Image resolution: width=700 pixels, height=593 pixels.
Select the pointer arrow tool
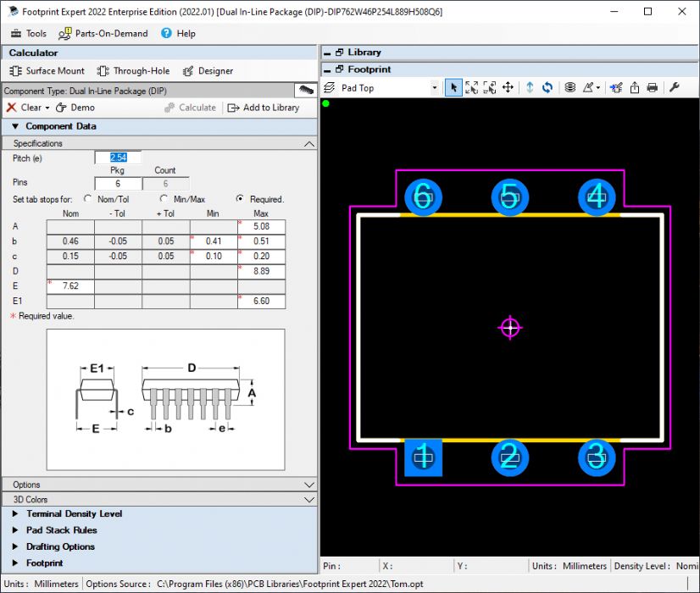[453, 87]
